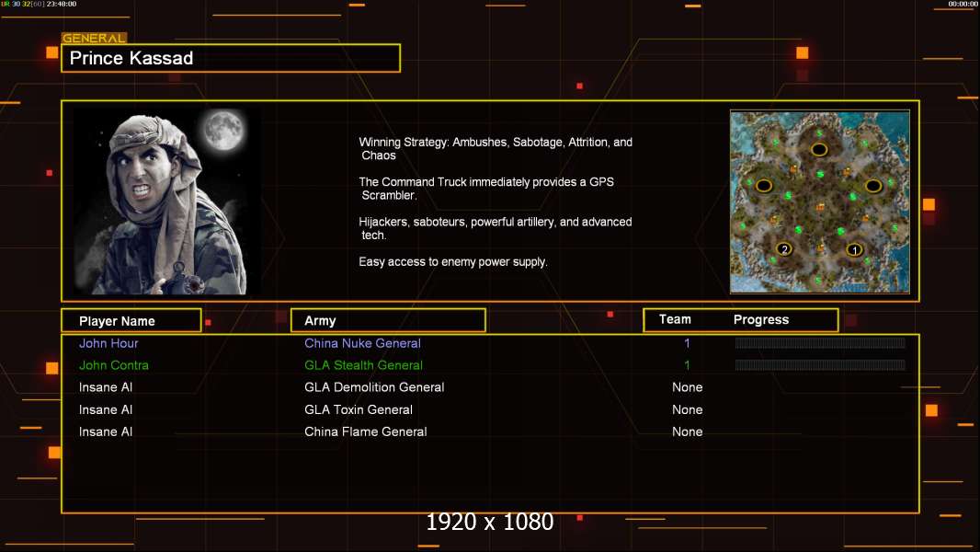Click the Team column header

point(675,319)
